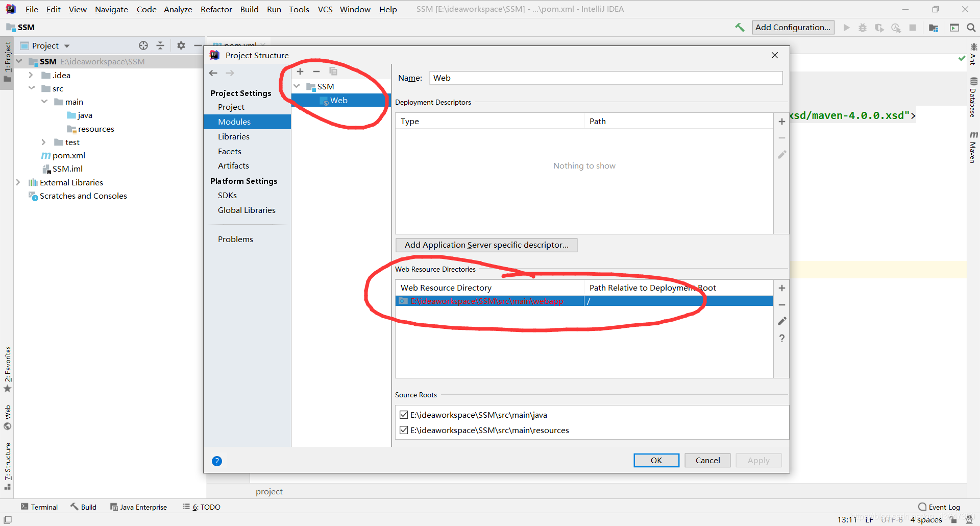
Task: Collapse the src folder
Action: pos(32,88)
